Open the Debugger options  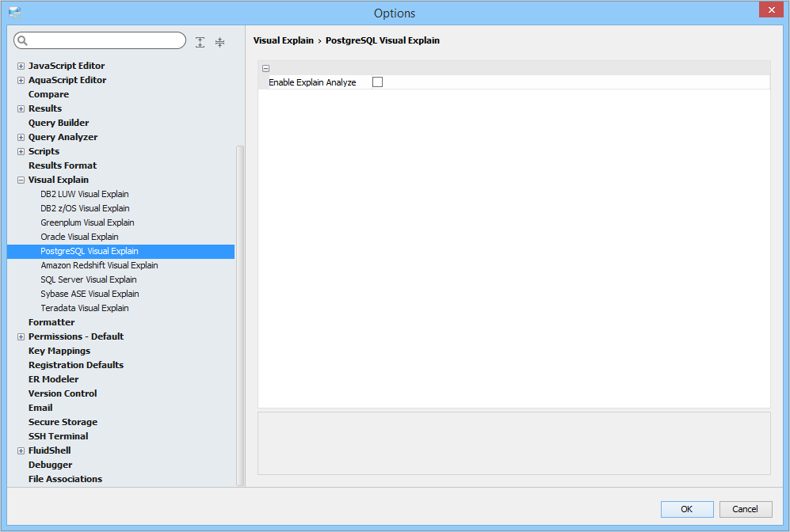pyautogui.click(x=51, y=465)
